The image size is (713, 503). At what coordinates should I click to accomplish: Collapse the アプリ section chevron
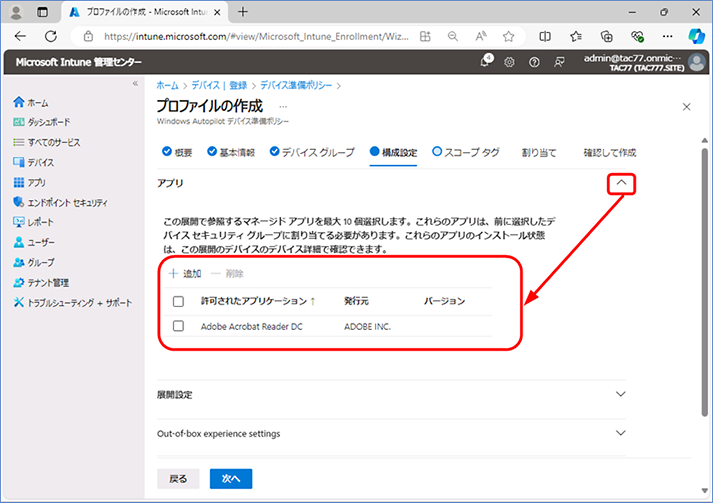tap(621, 183)
